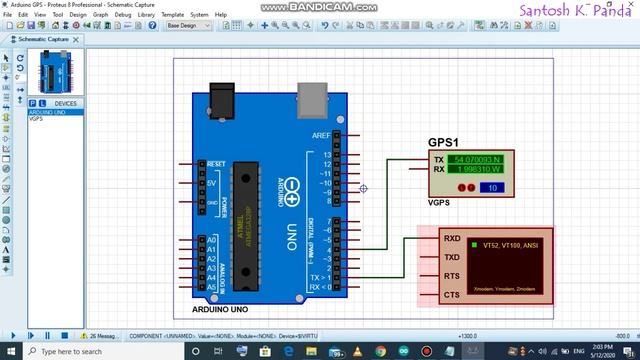
Task: Open File Explorer from the taskbar
Action: click(311, 351)
